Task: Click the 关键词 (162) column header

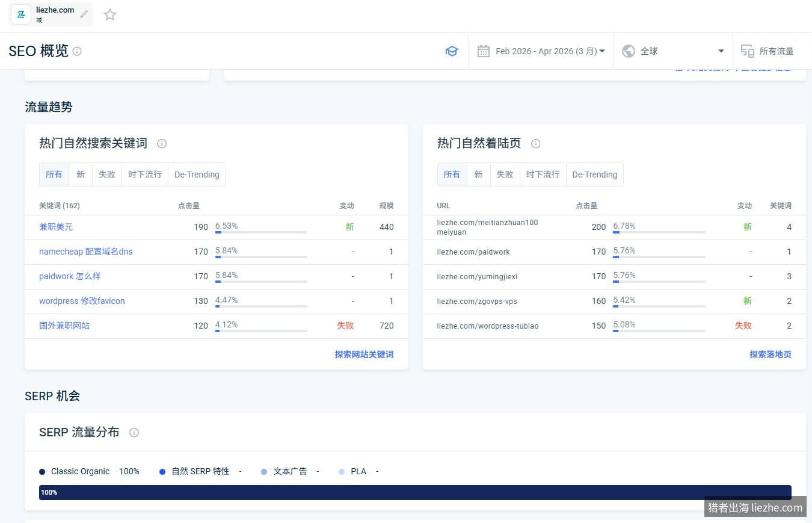Action: point(60,206)
